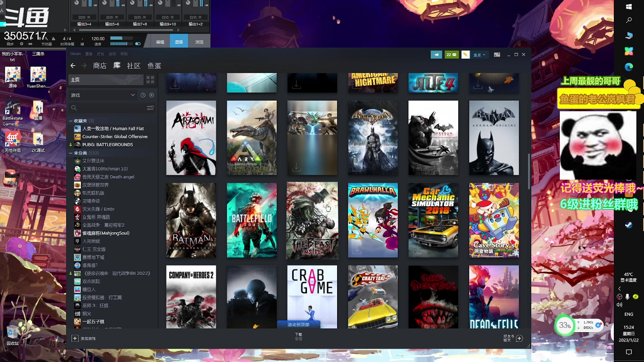The image size is (644, 362).
Task: Click the 主页 library home button
Action: [x=106, y=80]
